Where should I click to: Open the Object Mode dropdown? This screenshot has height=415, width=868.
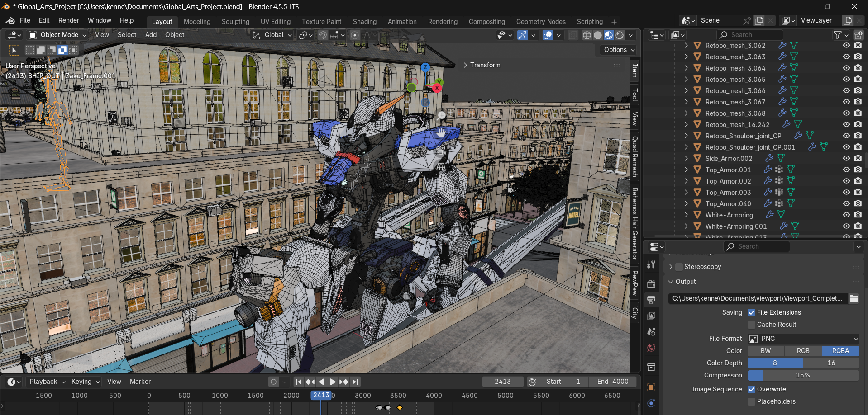click(57, 35)
